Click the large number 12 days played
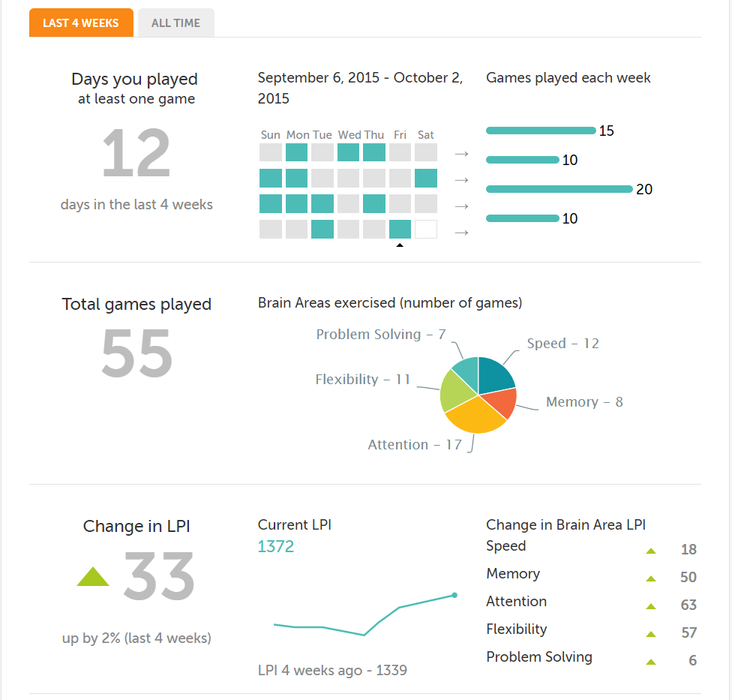 [136, 153]
